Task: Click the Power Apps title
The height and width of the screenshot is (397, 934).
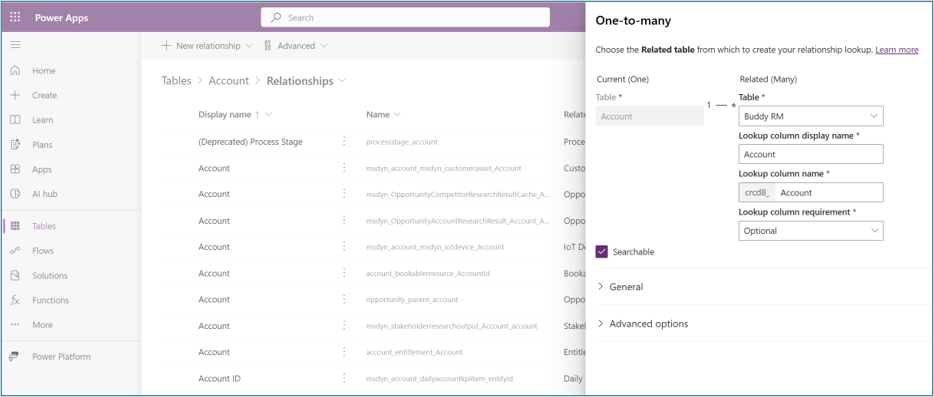Action: coord(61,17)
